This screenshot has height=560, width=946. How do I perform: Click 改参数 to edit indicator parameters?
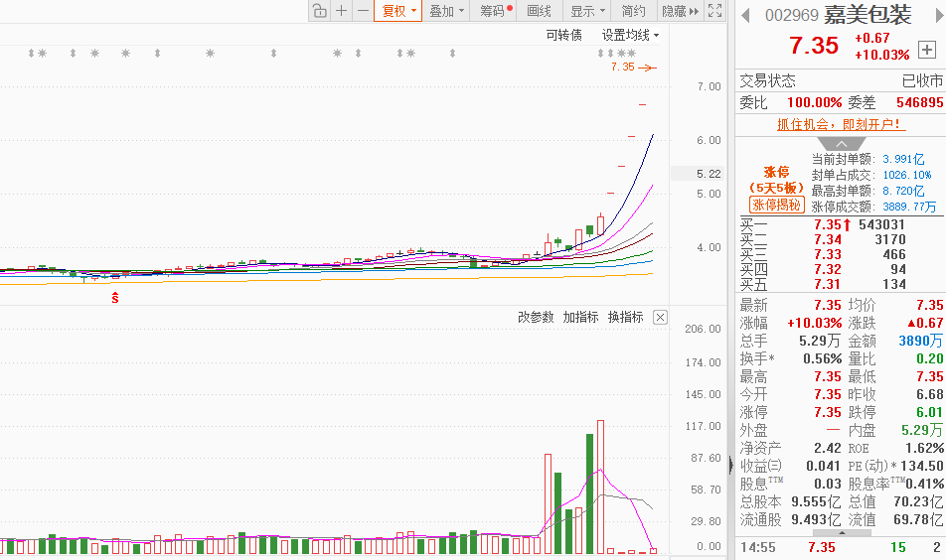[536, 317]
